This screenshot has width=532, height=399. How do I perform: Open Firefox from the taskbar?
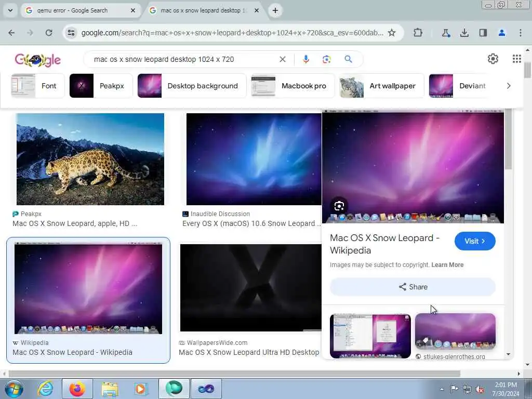pos(77,389)
